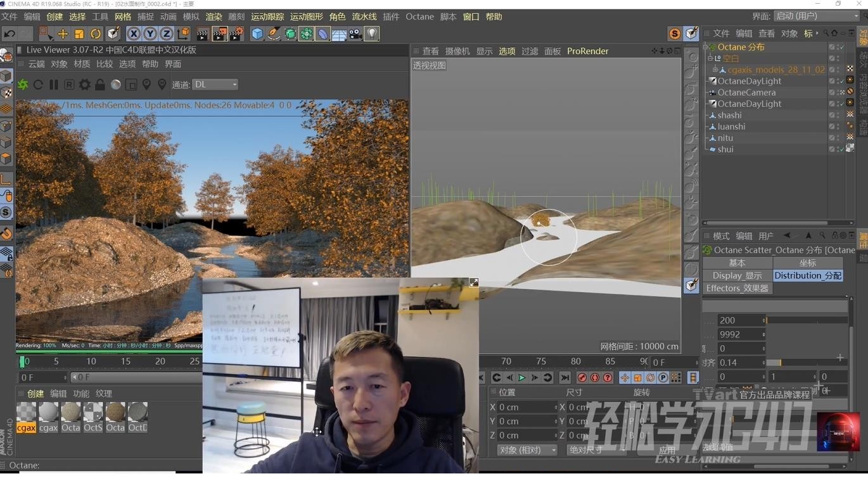Image resolution: width=868 pixels, height=488 pixels.
Task: Toggle the coordinate system icon
Action: [183, 34]
